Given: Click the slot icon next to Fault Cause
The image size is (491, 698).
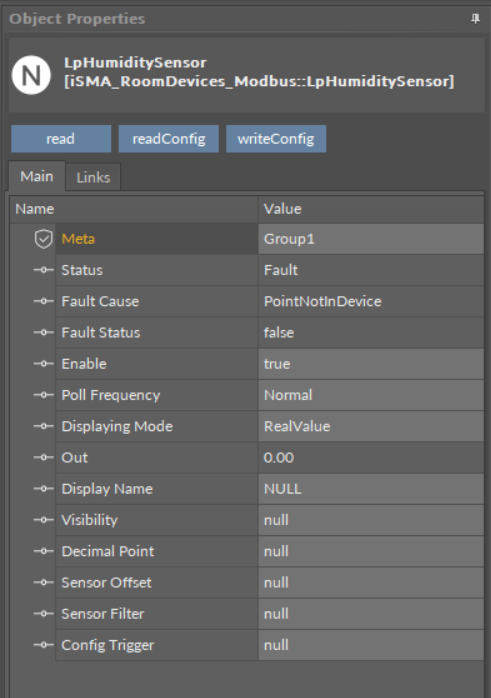Looking at the screenshot, I should (x=44, y=301).
